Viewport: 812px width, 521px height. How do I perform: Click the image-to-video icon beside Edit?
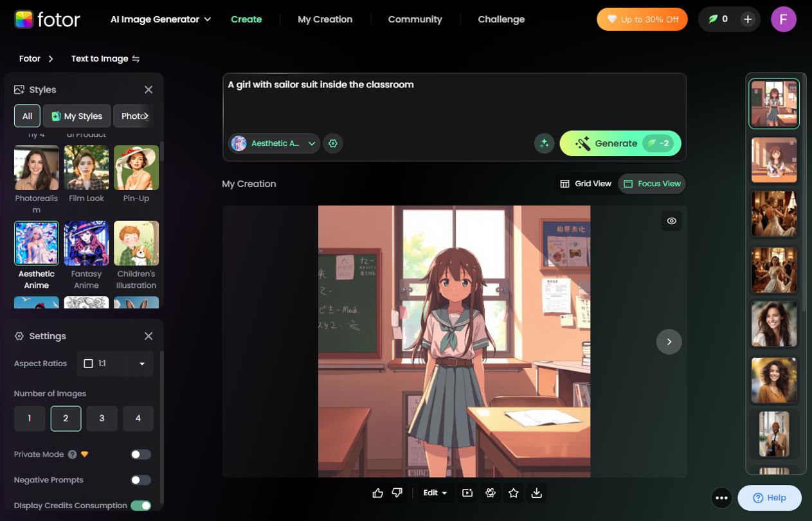click(467, 493)
